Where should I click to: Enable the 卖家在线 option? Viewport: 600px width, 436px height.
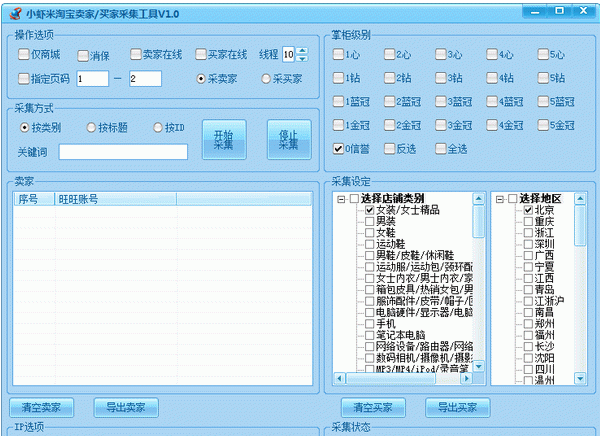pos(136,54)
